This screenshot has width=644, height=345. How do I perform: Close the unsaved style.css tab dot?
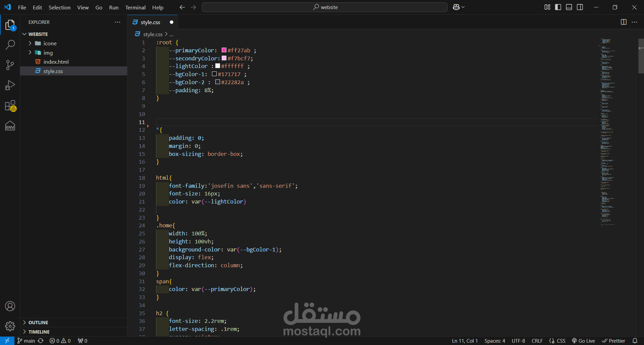point(171,22)
